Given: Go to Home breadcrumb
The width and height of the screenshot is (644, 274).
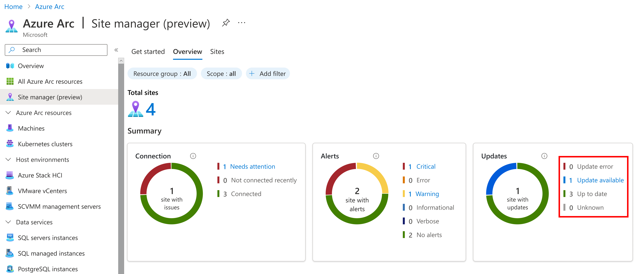Looking at the screenshot, I should pyautogui.click(x=13, y=7).
